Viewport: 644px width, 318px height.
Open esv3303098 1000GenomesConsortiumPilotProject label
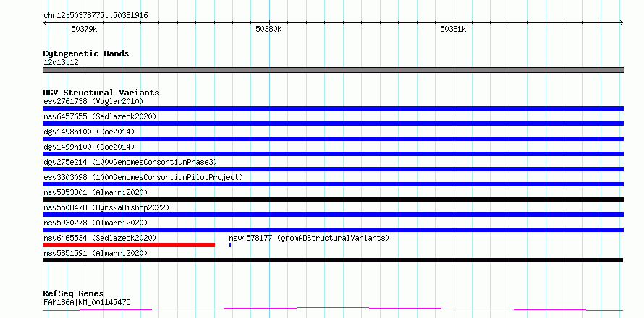[x=143, y=177]
